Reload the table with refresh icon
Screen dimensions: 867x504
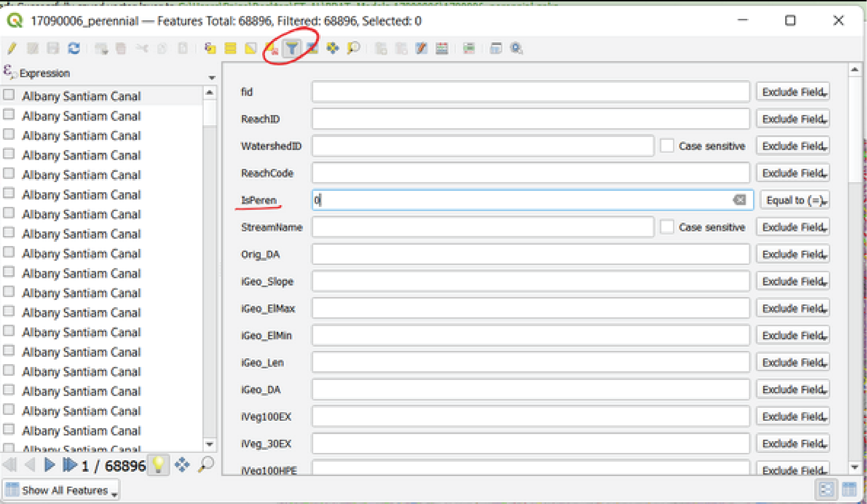(74, 48)
